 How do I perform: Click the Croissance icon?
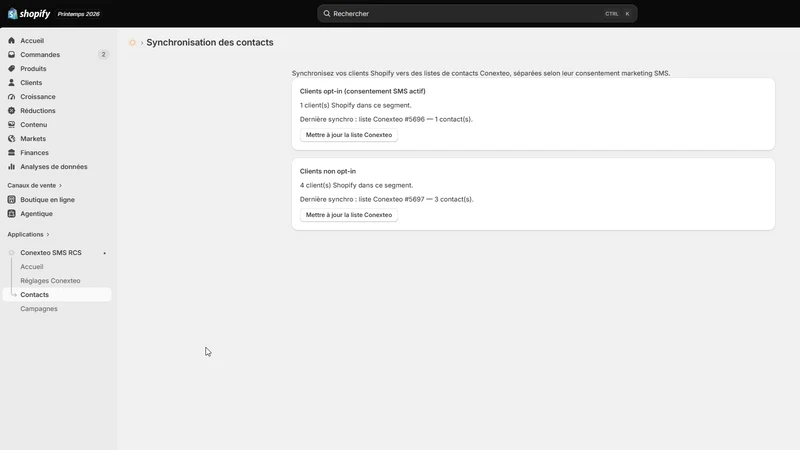point(11,96)
